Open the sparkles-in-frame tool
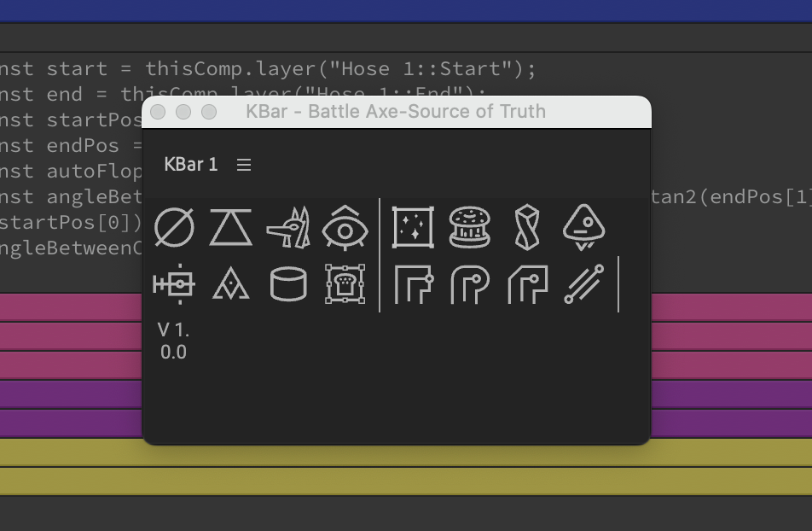 [x=413, y=226]
